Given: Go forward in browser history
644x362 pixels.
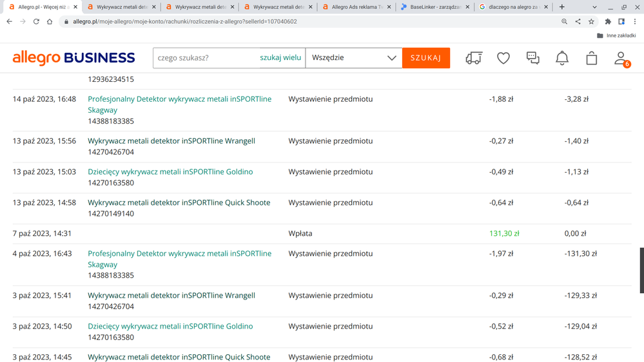Looking at the screenshot, I should [x=23, y=21].
